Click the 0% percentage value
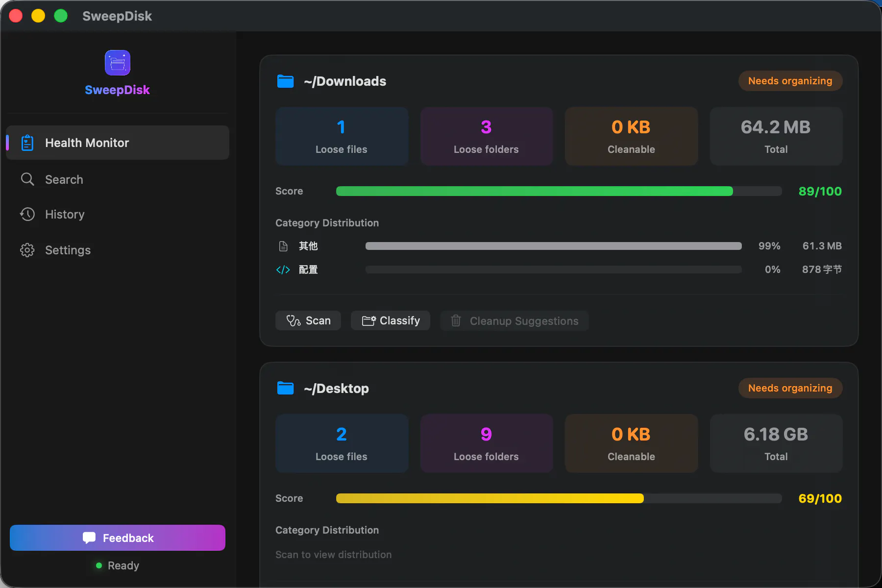 [773, 269]
